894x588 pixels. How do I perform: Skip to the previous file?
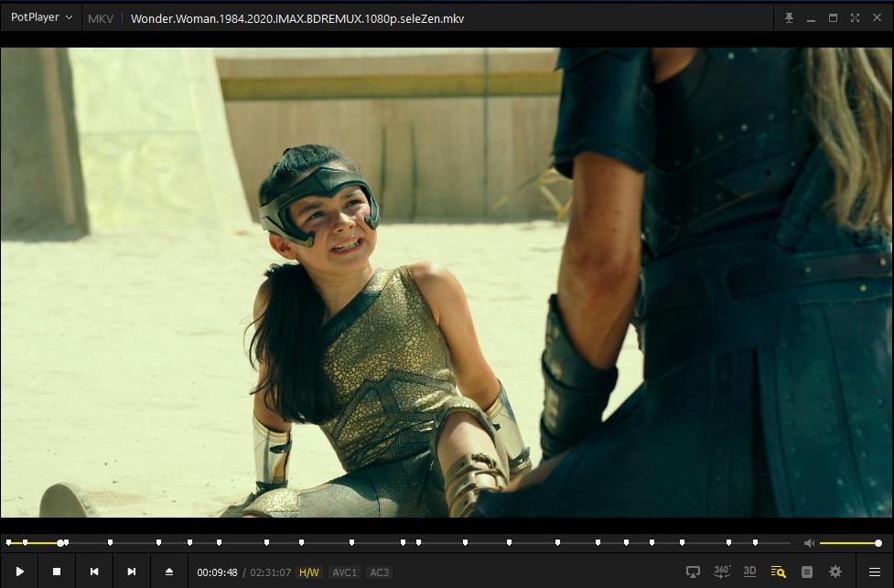(x=94, y=572)
